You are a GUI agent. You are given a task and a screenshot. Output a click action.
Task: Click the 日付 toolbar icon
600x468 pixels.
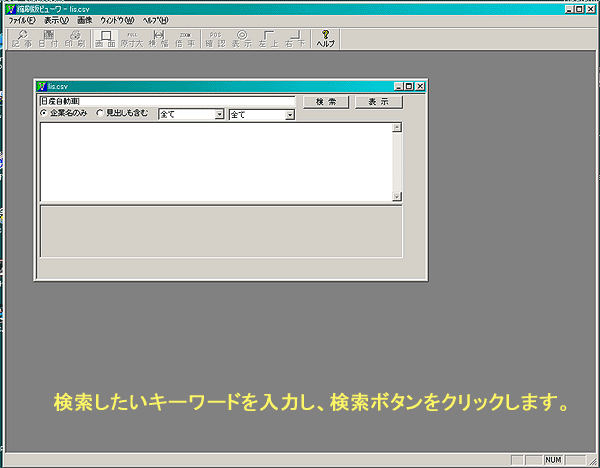tap(49, 39)
